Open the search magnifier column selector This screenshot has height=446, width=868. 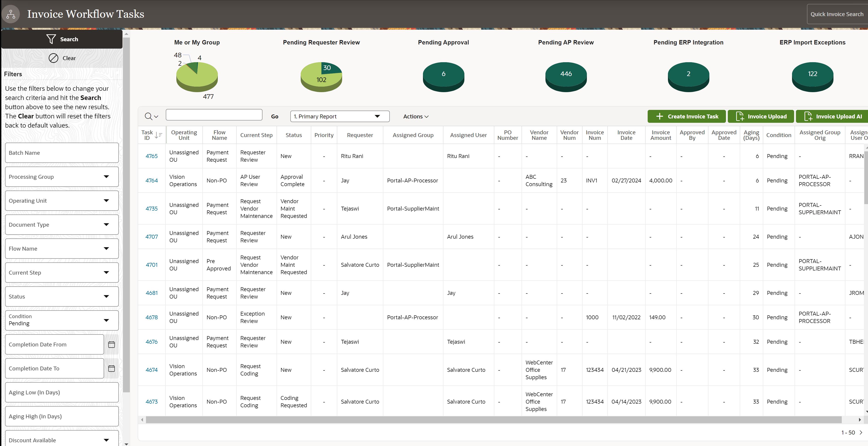(x=151, y=116)
